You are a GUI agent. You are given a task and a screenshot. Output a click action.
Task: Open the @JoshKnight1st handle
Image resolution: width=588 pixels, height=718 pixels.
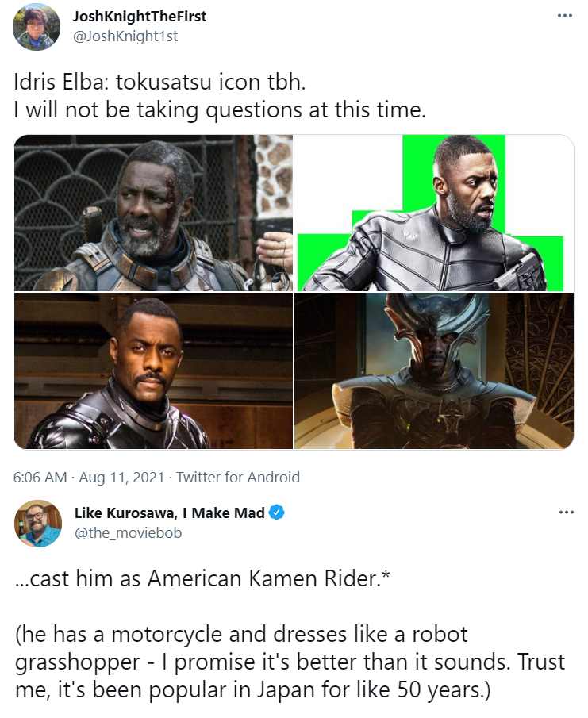(125, 36)
